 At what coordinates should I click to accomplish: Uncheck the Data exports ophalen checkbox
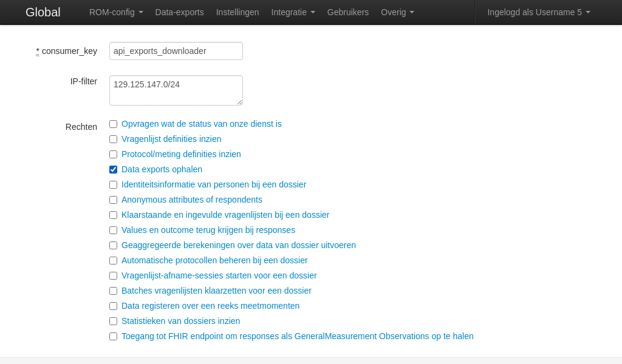[114, 170]
